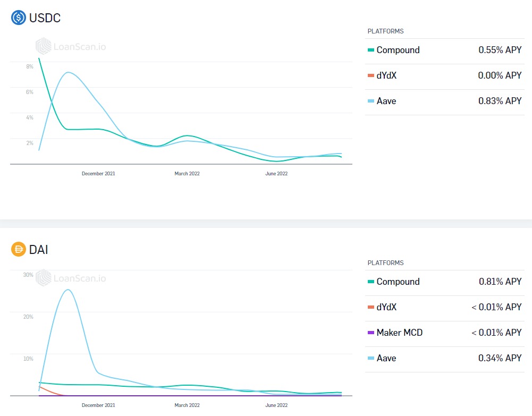Click Compound's green legend marker under DAI
This screenshot has width=532, height=416.
click(371, 282)
